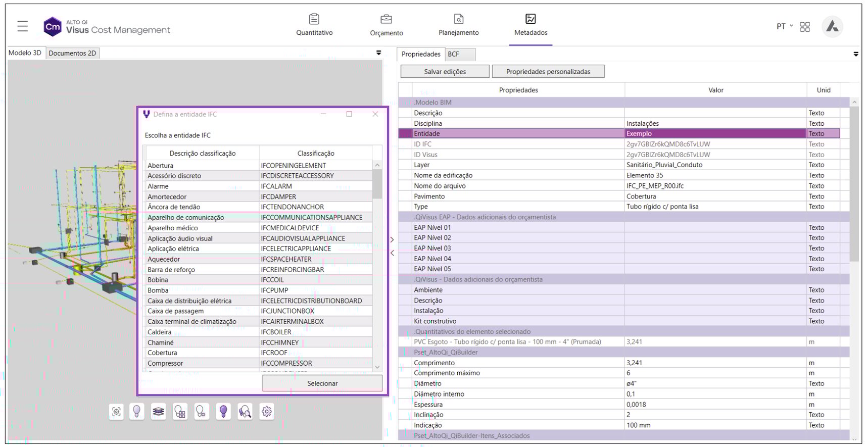This screenshot has height=447, width=868.
Task: Select the IFCPUMP row in the list
Action: (x=274, y=290)
